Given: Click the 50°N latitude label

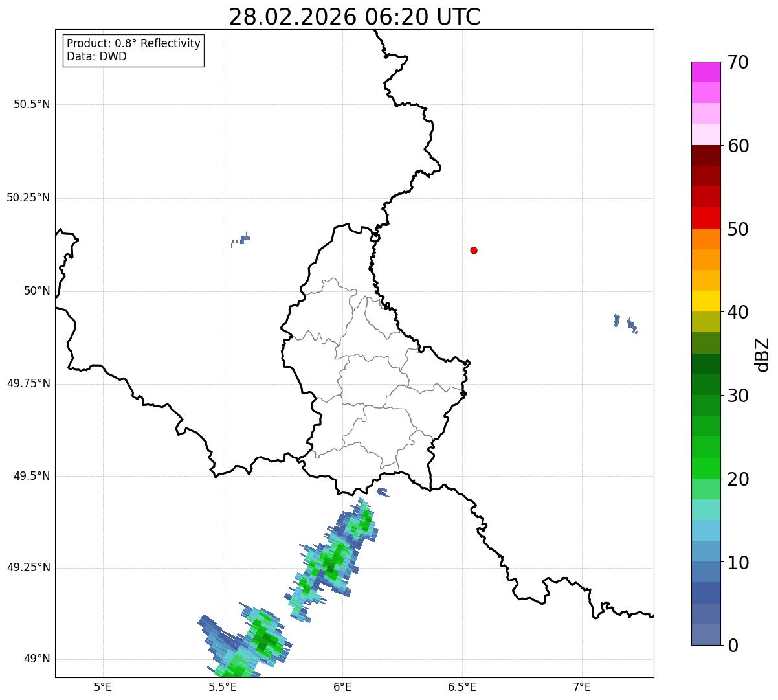Looking at the screenshot, I should click(x=37, y=291).
